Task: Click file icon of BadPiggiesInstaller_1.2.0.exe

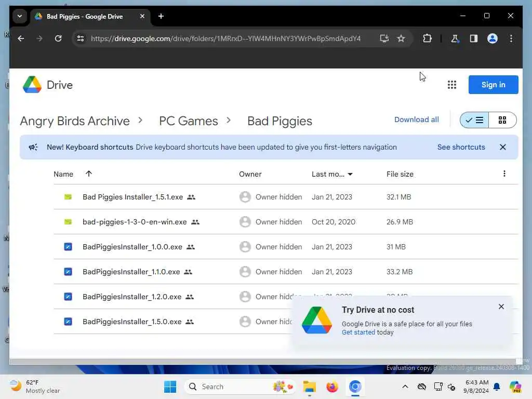Action: 68,297
